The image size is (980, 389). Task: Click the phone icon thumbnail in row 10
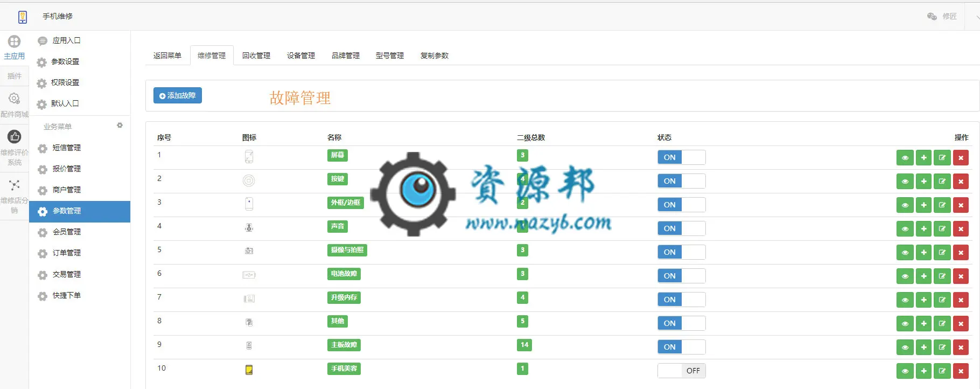click(249, 370)
